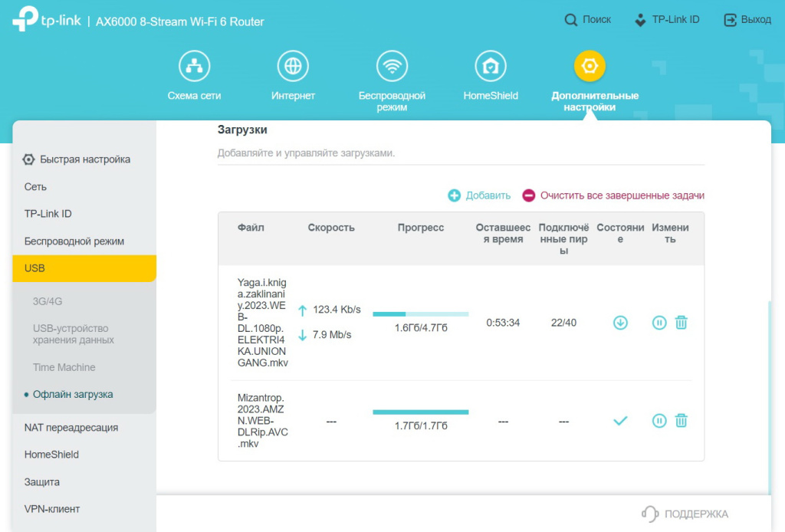The image size is (785, 532).
Task: Click the green plus Добавить icon
Action: (454, 195)
